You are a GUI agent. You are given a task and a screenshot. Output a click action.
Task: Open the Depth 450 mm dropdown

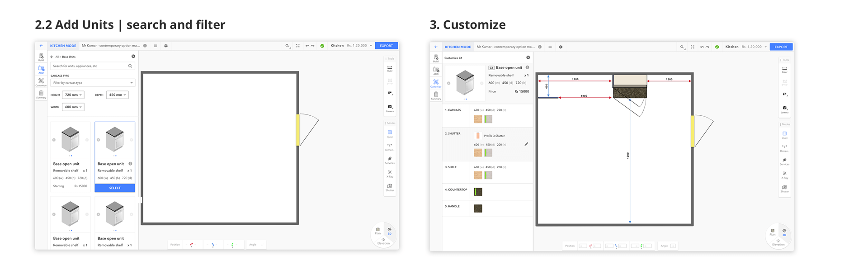point(118,95)
